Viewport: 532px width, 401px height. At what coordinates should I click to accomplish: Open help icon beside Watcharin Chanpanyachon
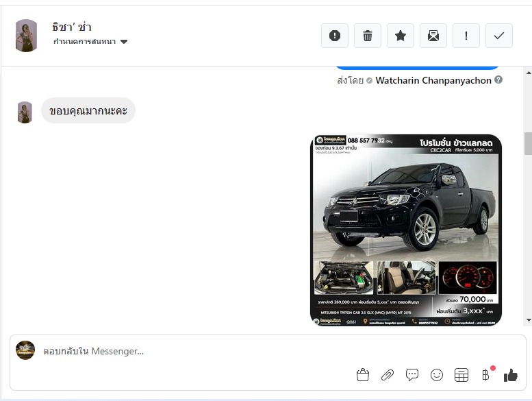point(498,80)
